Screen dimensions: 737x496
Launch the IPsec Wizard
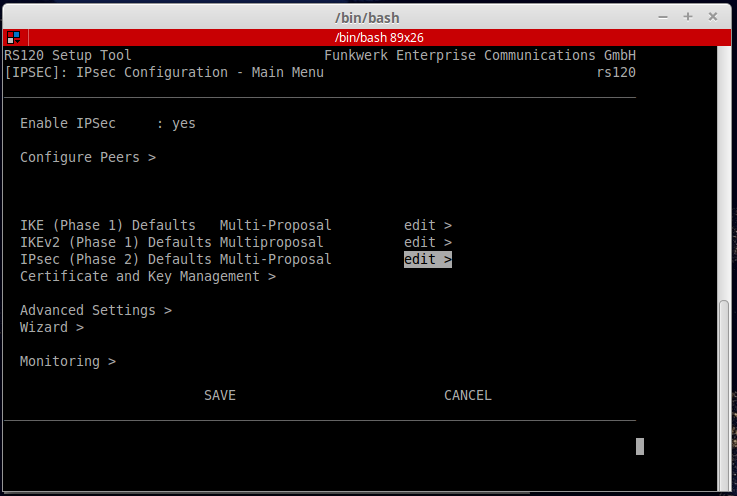(51, 328)
